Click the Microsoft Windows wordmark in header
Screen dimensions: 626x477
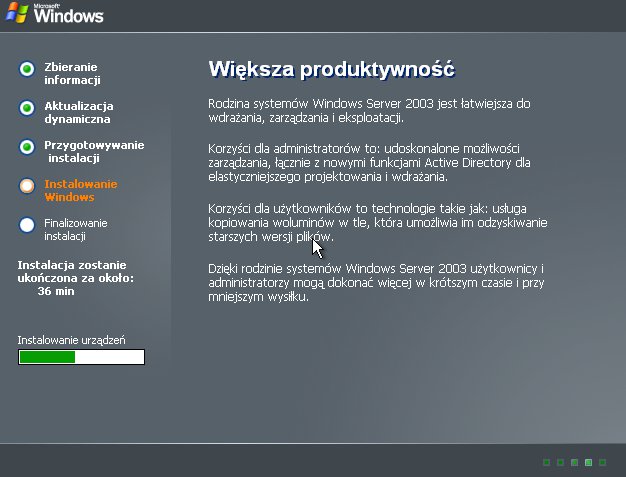tap(68, 13)
